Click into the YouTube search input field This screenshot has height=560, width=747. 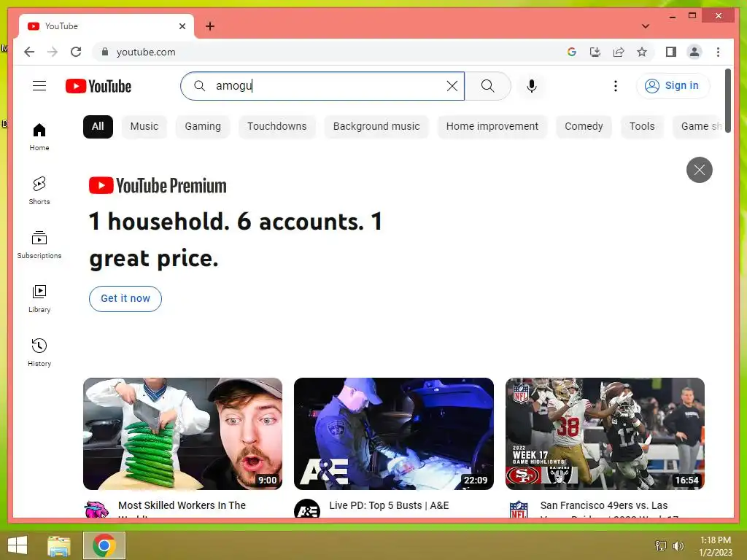(x=322, y=86)
